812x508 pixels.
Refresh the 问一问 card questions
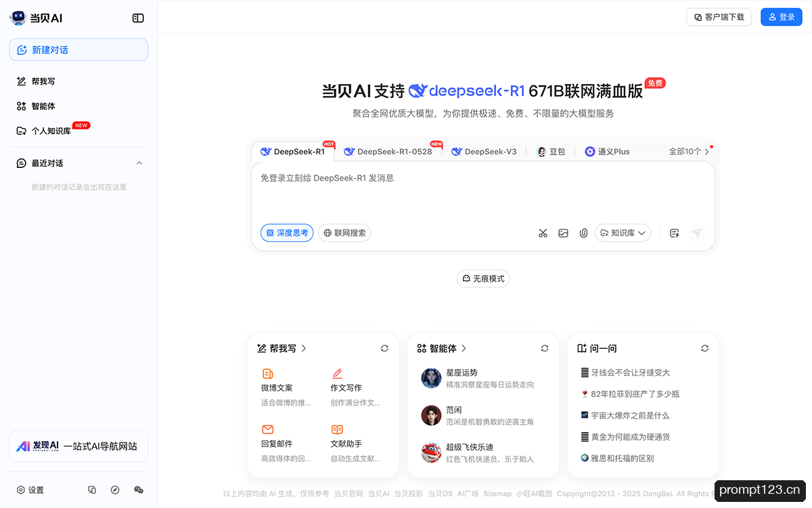(705, 348)
